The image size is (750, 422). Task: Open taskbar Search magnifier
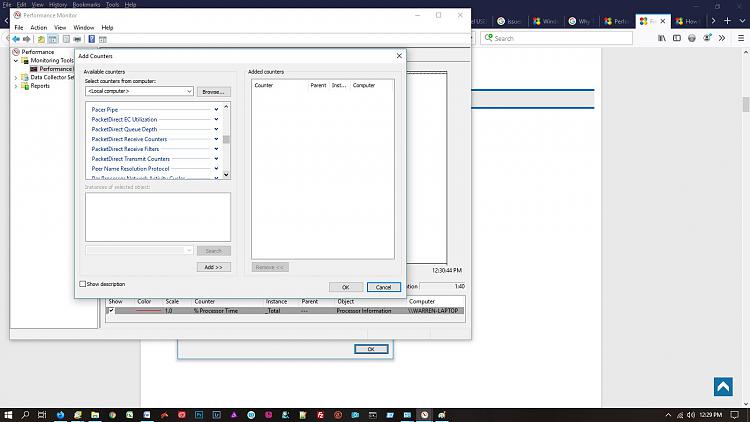tap(25, 415)
